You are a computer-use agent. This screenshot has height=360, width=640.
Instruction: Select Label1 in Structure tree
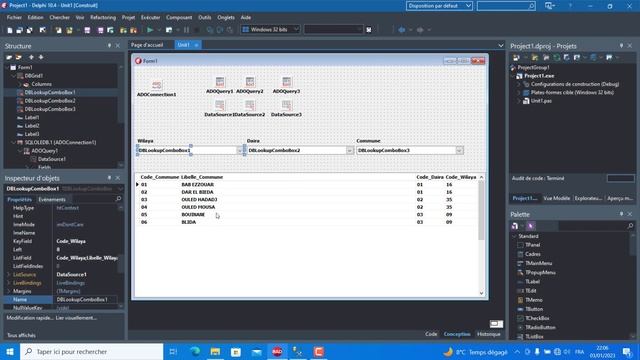(32, 118)
